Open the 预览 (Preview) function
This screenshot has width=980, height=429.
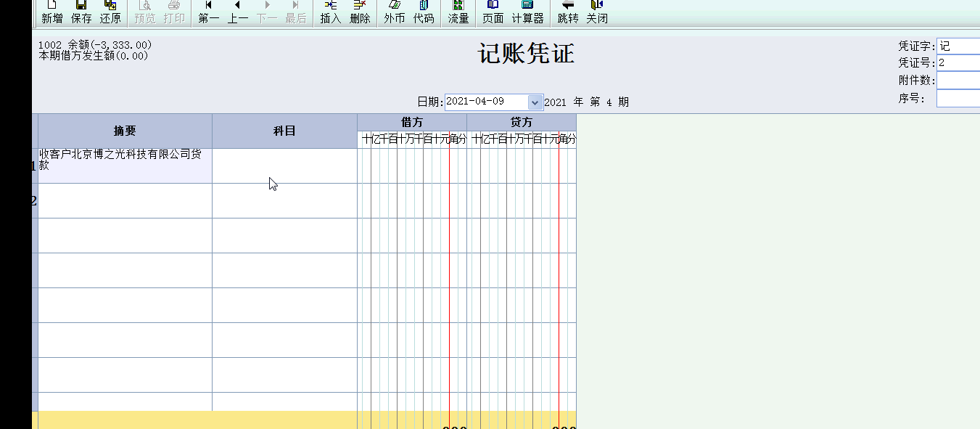pyautogui.click(x=144, y=12)
